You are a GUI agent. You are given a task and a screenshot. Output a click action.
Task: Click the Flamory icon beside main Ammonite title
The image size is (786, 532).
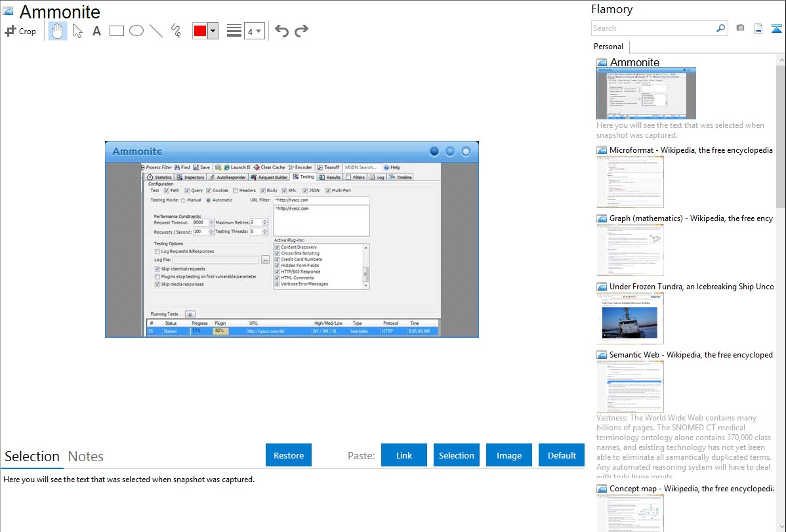pos(8,10)
